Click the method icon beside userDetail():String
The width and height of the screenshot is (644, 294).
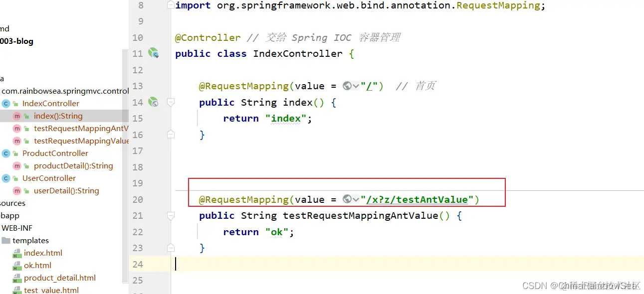coord(17,191)
